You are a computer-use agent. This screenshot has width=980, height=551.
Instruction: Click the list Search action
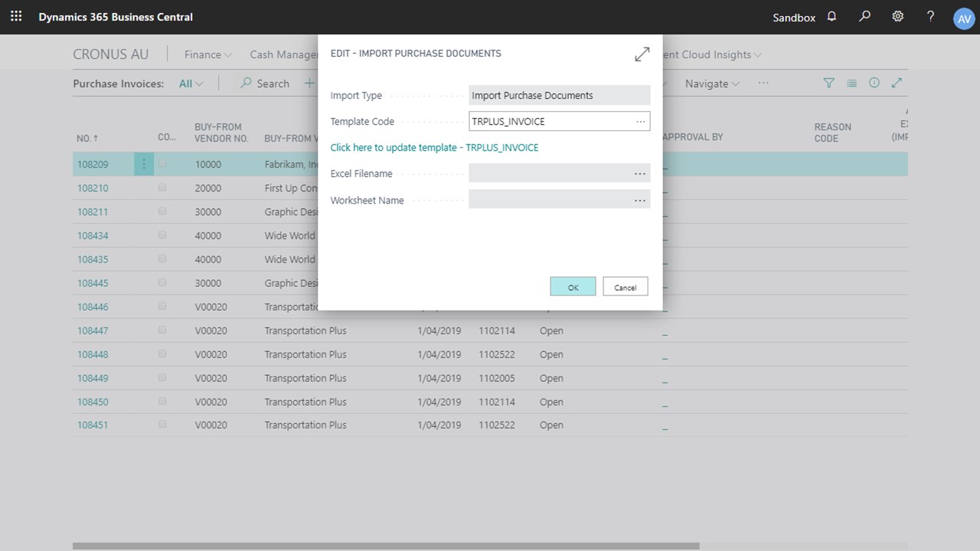pos(265,83)
